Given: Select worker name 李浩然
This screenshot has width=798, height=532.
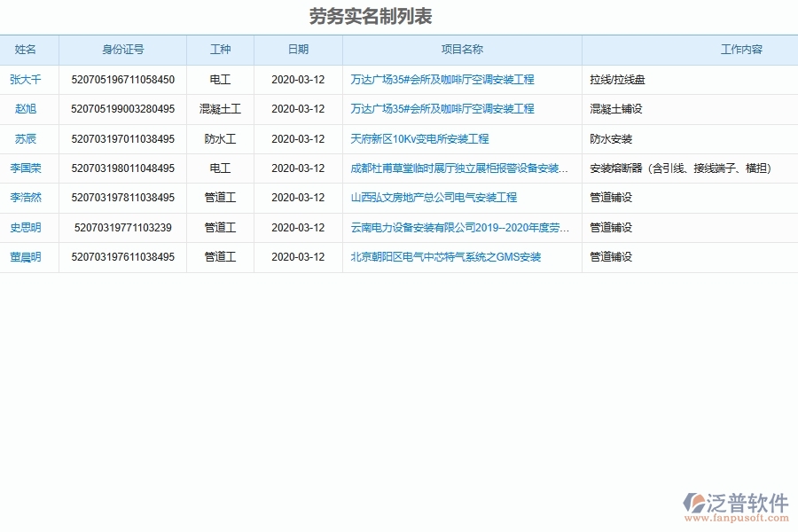Looking at the screenshot, I should coord(27,198).
